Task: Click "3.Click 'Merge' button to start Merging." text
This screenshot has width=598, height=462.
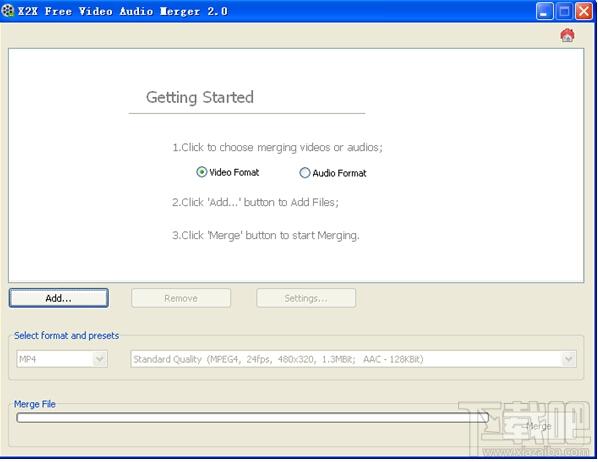Action: [x=265, y=235]
